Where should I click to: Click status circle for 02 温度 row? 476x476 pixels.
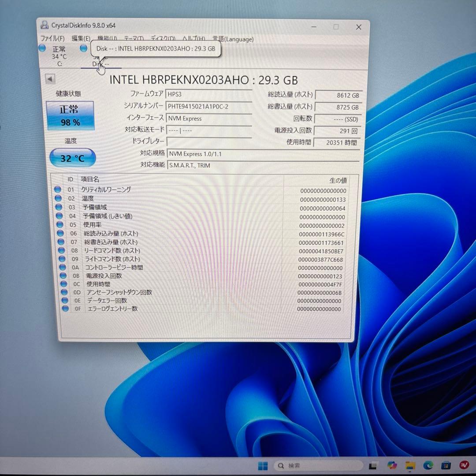(x=58, y=198)
